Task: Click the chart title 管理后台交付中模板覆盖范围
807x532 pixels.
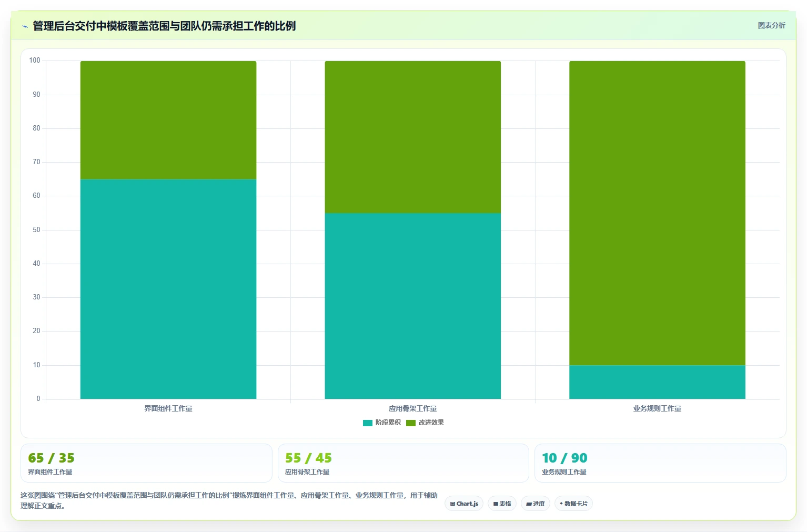Action: point(164,26)
